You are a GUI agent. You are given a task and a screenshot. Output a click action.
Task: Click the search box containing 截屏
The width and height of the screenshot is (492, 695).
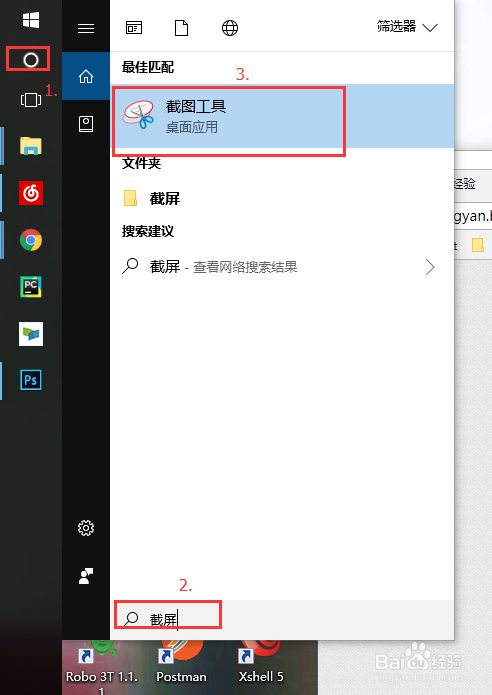282,619
